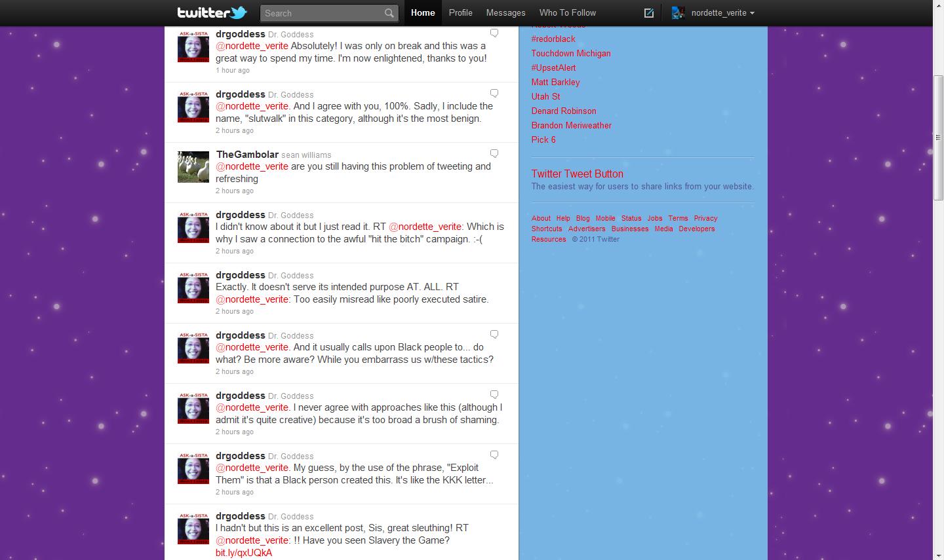This screenshot has width=944, height=560.
Task: Open Messages tab
Action: [505, 12]
